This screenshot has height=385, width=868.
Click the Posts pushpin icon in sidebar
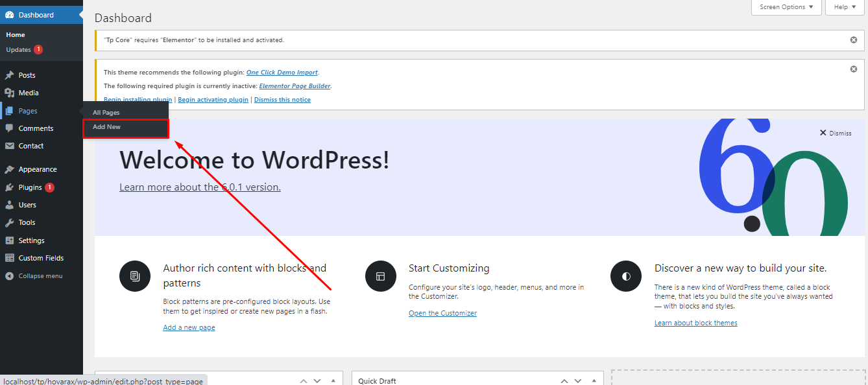(9, 75)
